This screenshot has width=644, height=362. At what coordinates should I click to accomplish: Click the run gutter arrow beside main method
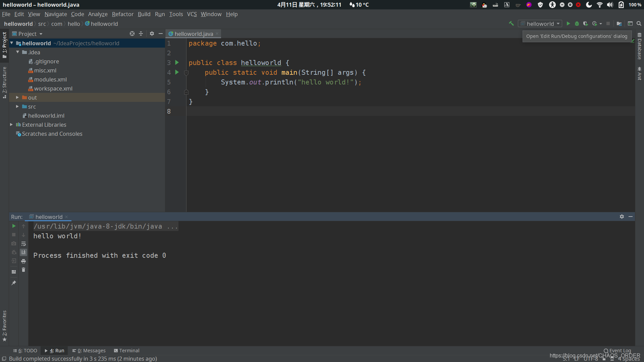(177, 72)
